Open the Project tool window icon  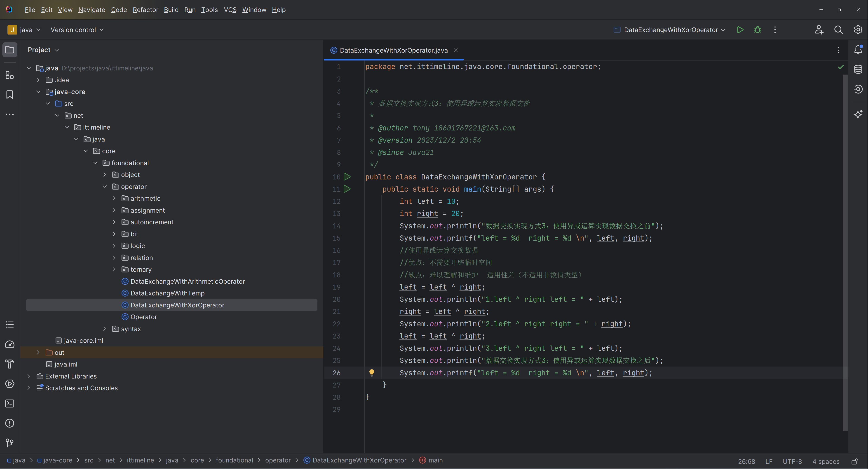[10, 50]
